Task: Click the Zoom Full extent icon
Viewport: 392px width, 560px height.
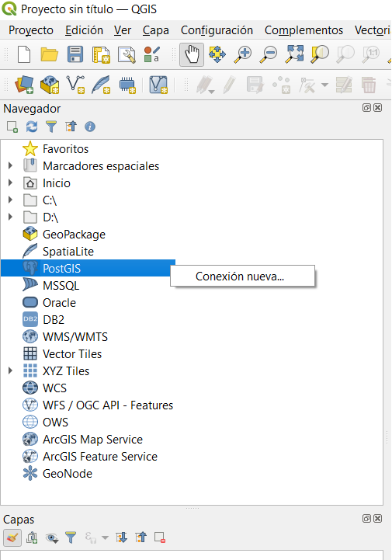Action: (x=294, y=54)
